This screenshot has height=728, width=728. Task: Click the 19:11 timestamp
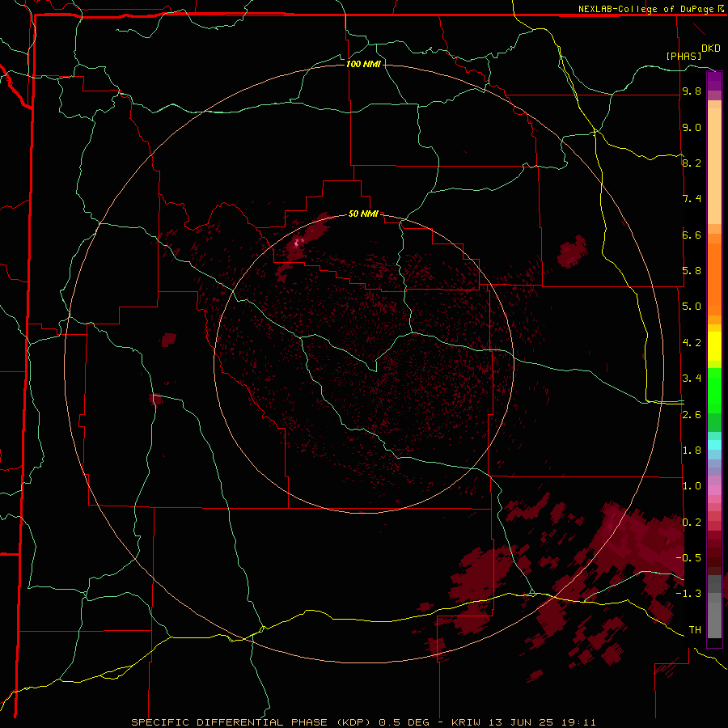tap(578, 722)
